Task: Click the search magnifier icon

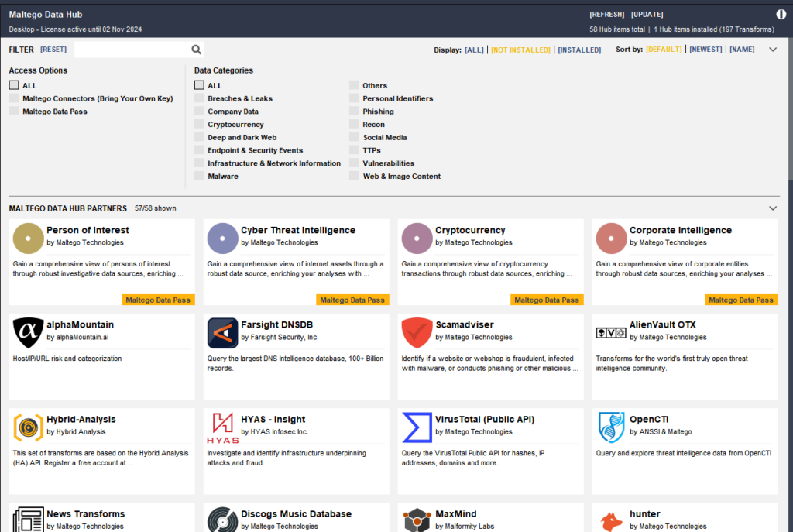Action: point(196,50)
